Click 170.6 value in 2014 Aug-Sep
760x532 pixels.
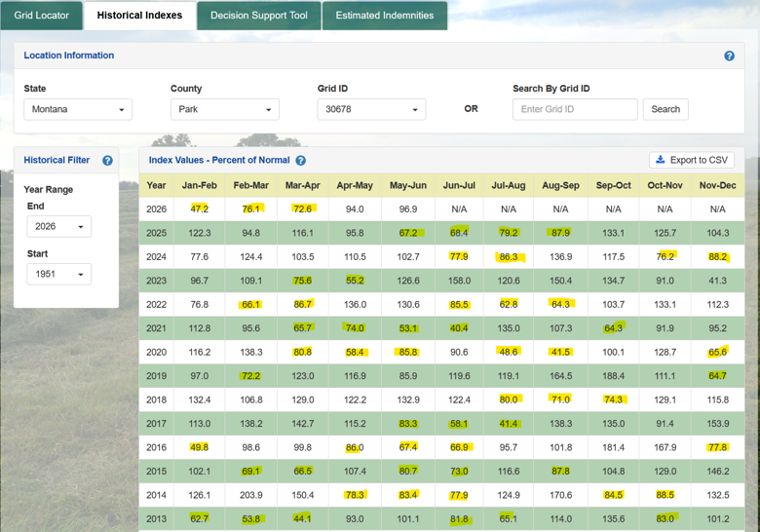[561, 495]
